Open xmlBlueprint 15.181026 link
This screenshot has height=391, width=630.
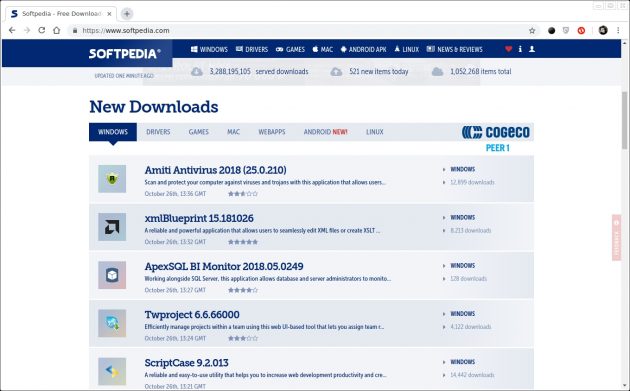tap(199, 218)
